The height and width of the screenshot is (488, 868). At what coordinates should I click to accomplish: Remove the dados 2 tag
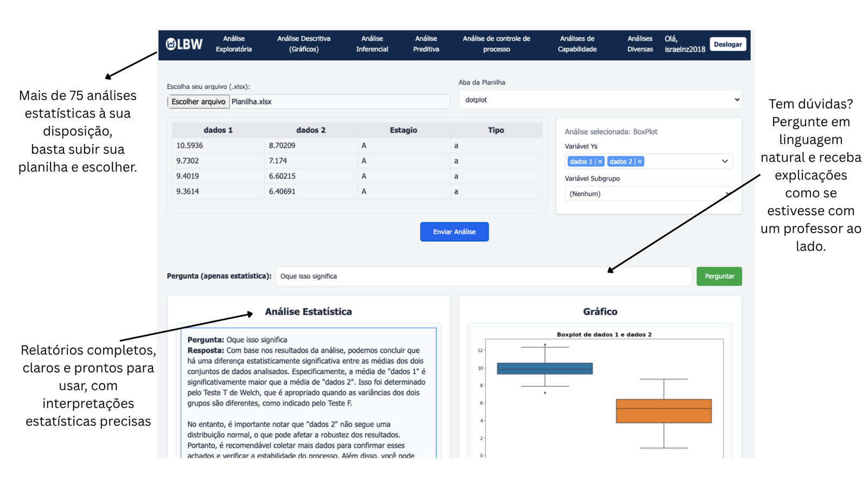640,162
